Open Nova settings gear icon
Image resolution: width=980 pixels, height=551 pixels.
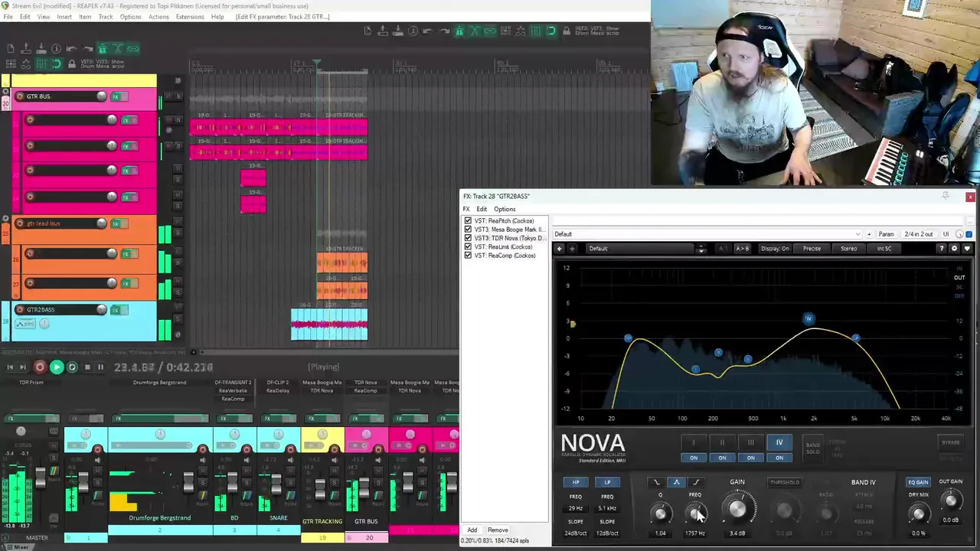point(954,248)
